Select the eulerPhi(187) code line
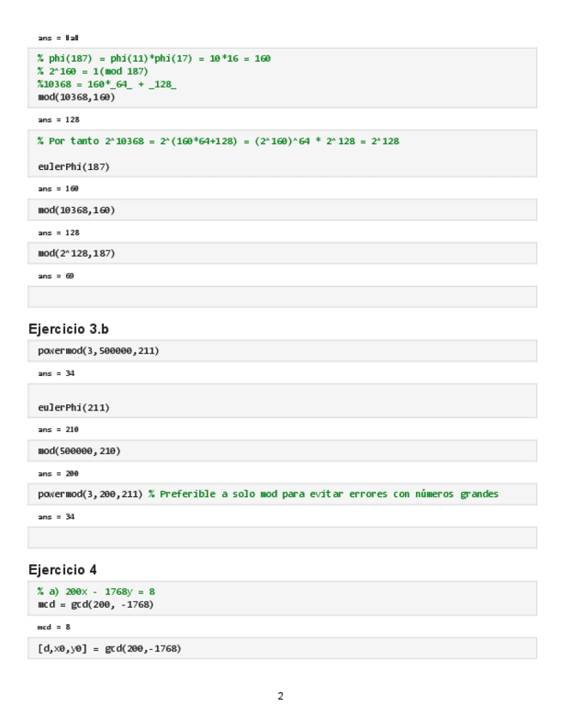Screen dimensions: 562x728 74,166
